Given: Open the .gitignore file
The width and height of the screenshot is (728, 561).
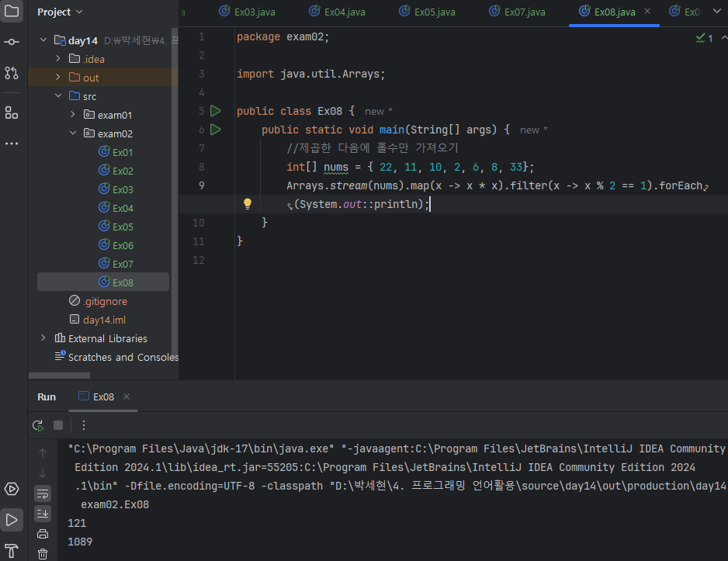Looking at the screenshot, I should (99, 301).
